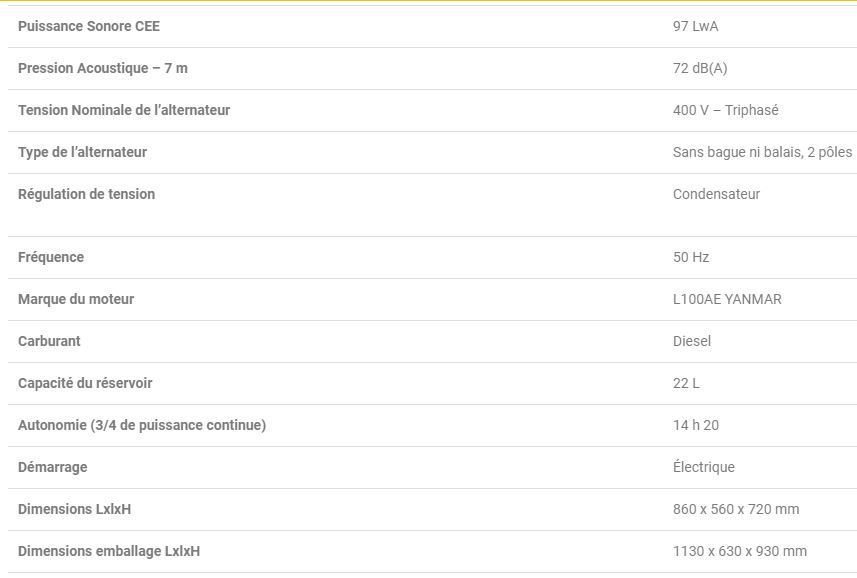
Task: Click the "Fréquence" row label
Action: coord(50,257)
